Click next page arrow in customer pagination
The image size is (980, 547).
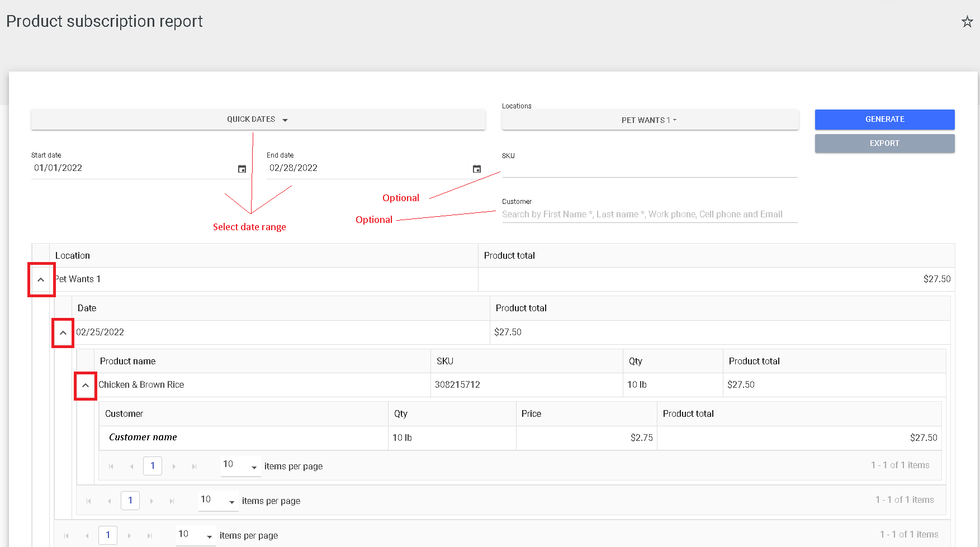[x=174, y=465]
